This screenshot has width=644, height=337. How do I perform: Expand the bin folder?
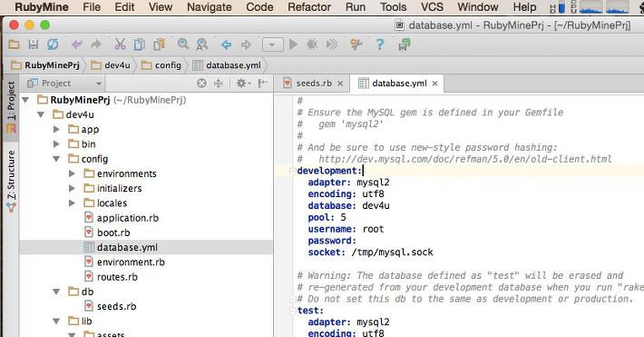(x=56, y=144)
